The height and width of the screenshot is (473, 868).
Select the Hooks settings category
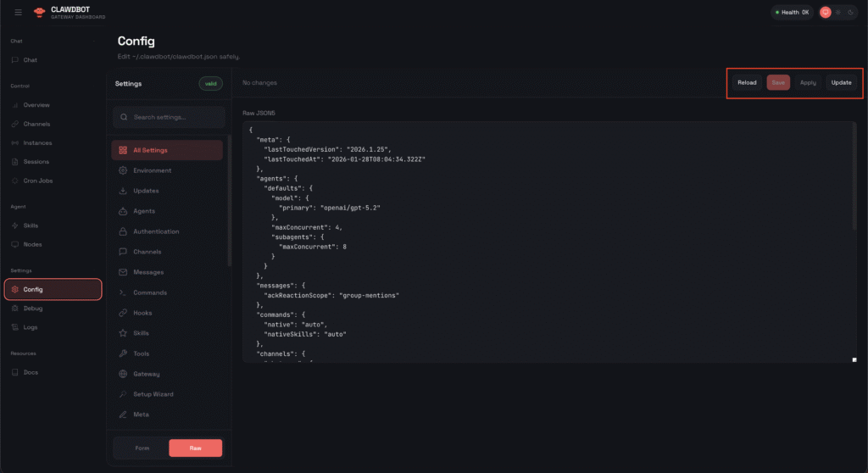tap(142, 313)
